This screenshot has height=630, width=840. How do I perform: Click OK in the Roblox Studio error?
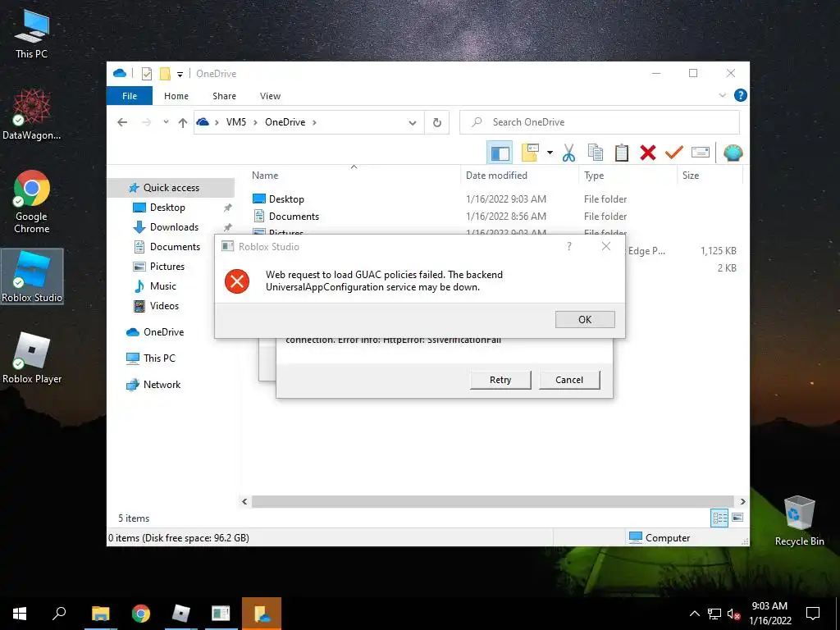[585, 320]
